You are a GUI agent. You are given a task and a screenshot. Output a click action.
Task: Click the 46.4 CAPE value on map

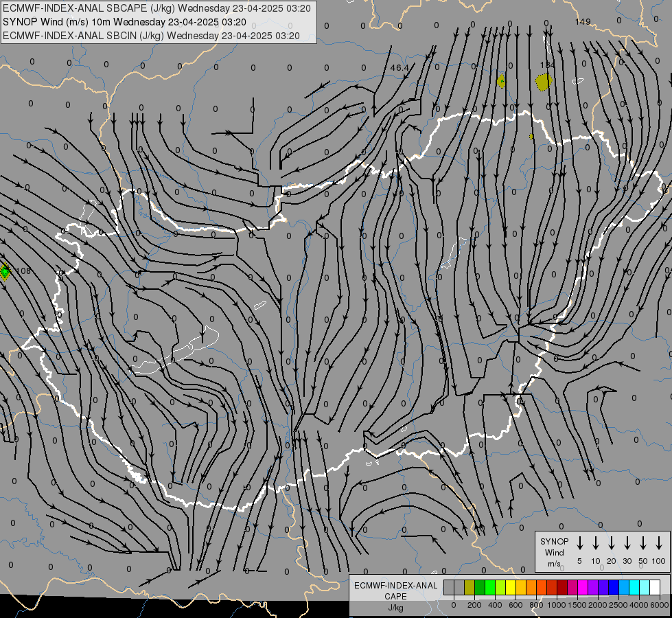click(x=399, y=68)
